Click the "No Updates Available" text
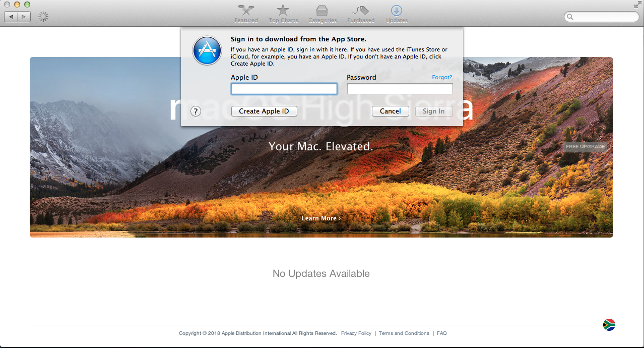 click(x=321, y=273)
